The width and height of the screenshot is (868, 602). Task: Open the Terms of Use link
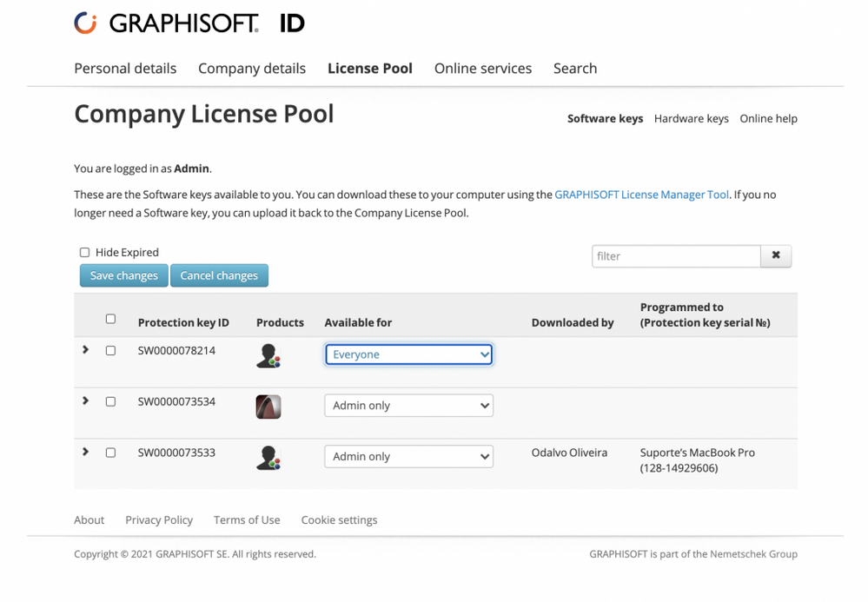[x=247, y=520]
